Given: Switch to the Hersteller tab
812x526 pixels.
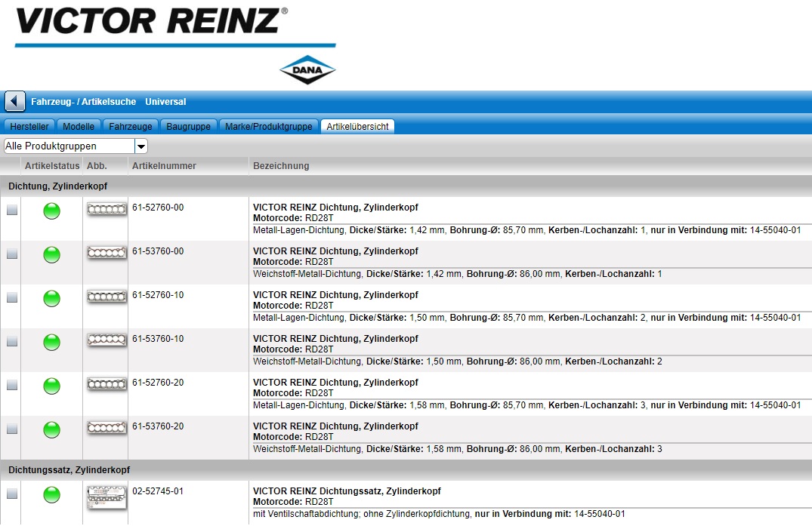Looking at the screenshot, I should (29, 126).
